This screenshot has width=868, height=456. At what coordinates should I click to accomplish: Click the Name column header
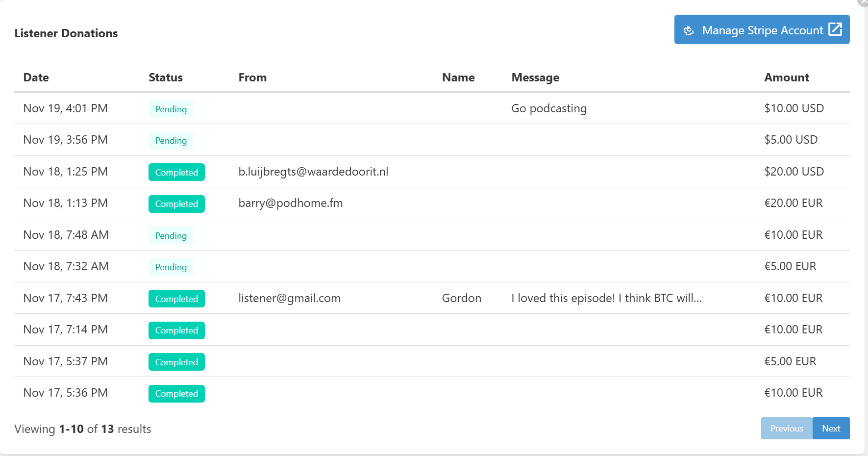(x=458, y=77)
